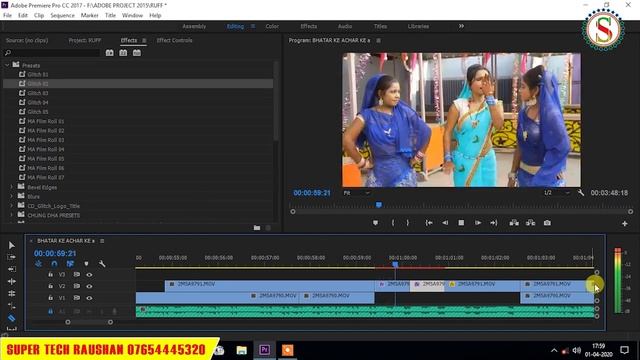Export frame with the camera icon

coord(547,223)
